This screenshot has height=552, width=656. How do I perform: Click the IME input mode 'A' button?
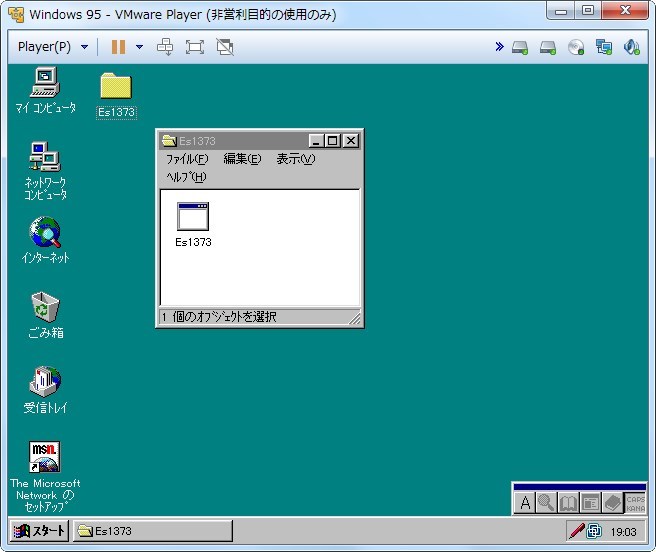(x=525, y=503)
